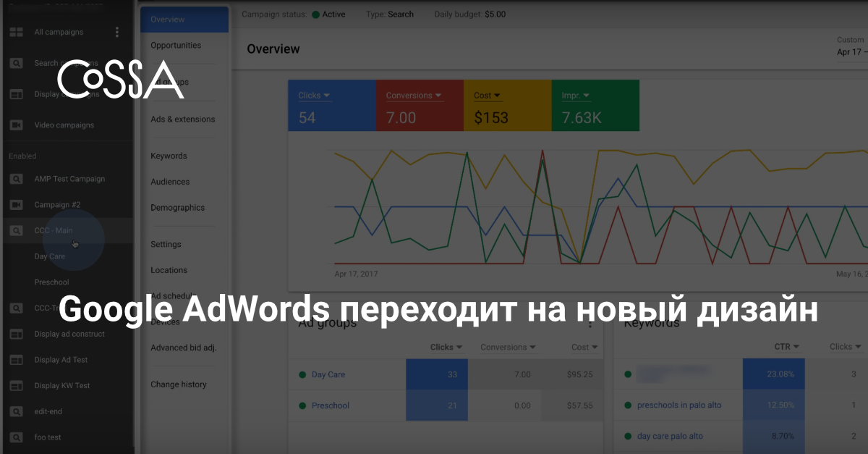Open CTR column dropdown in Keywords table
This screenshot has width=868, height=454.
(x=787, y=347)
